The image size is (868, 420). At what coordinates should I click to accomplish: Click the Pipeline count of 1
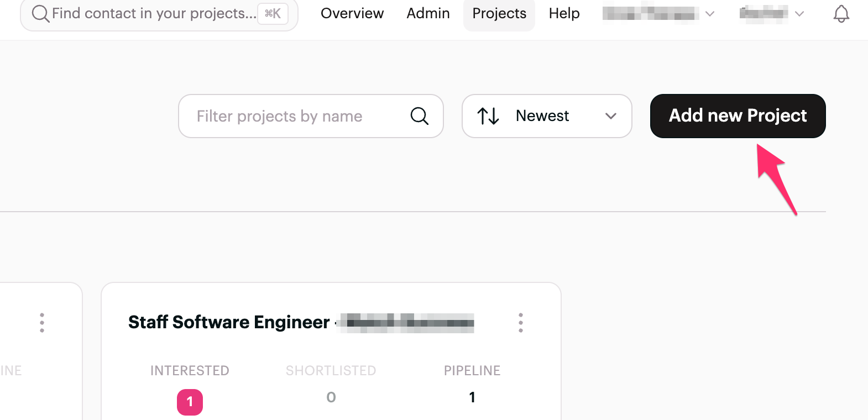coord(472,397)
